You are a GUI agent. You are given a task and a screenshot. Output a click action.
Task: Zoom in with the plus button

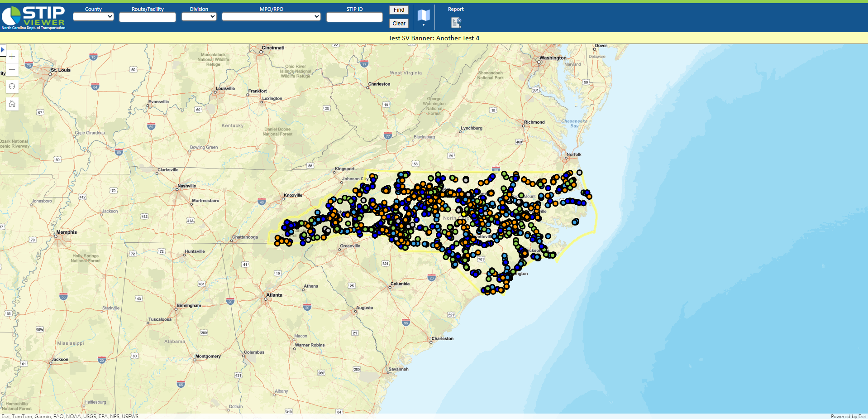click(x=12, y=57)
